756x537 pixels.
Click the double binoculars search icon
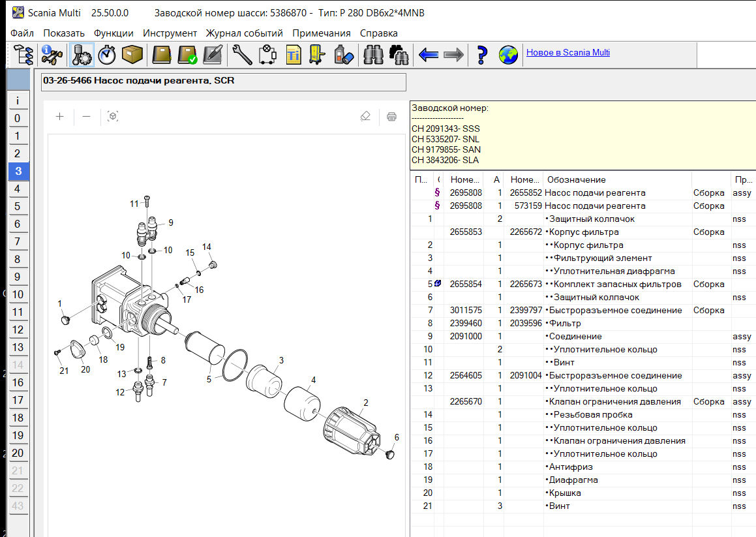coord(399,55)
